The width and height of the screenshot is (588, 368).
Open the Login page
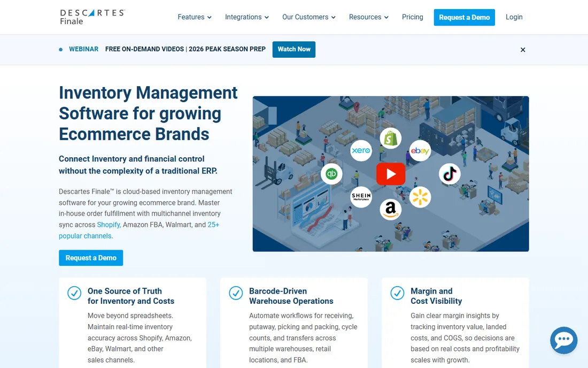[x=514, y=17]
